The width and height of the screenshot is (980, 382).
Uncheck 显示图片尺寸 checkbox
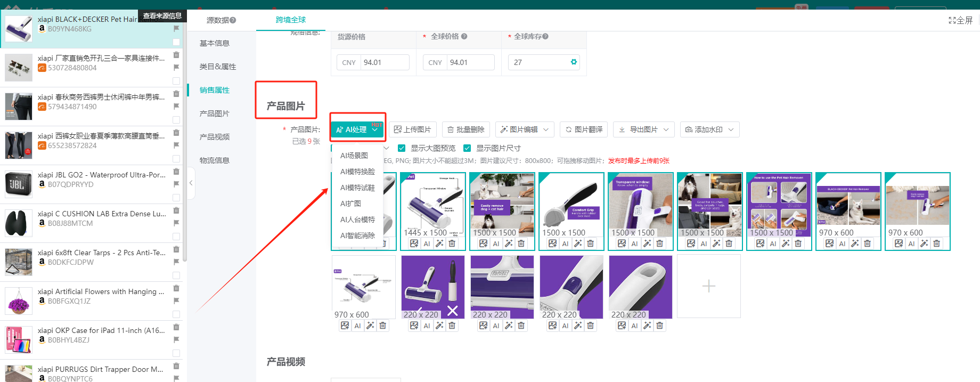coord(467,148)
